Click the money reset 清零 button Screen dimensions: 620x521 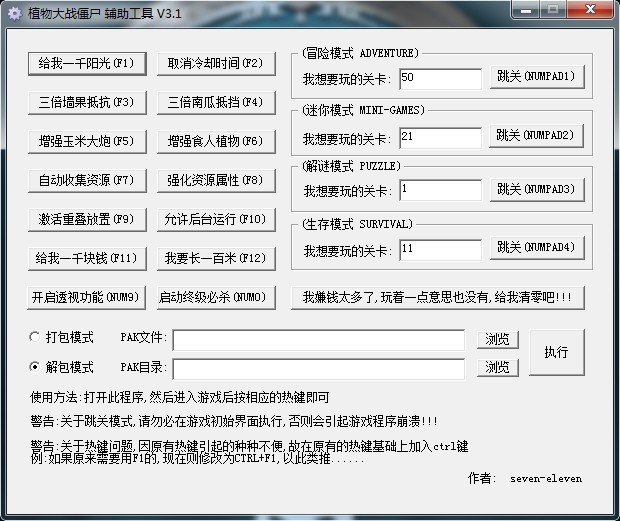click(x=438, y=298)
